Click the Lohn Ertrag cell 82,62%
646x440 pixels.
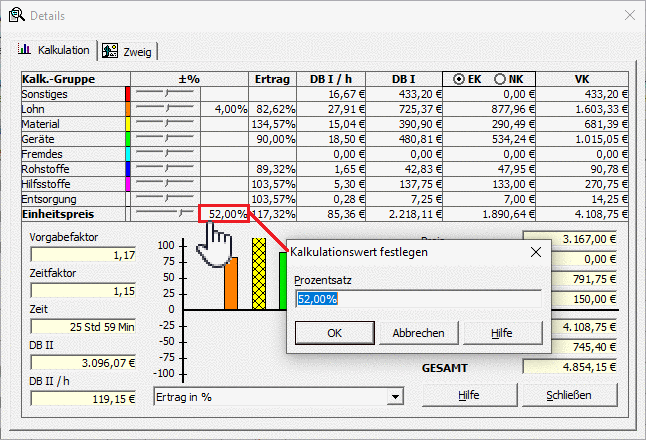pyautogui.click(x=272, y=109)
